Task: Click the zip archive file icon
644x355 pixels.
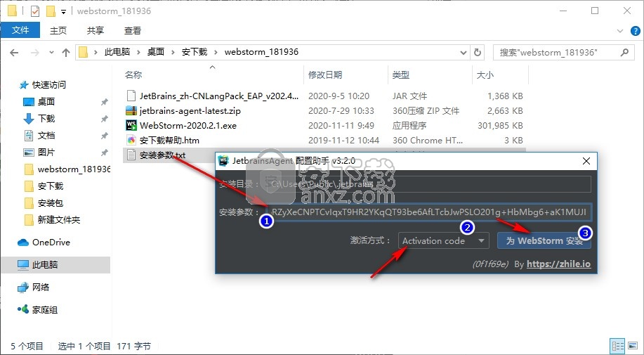Action: 131,110
